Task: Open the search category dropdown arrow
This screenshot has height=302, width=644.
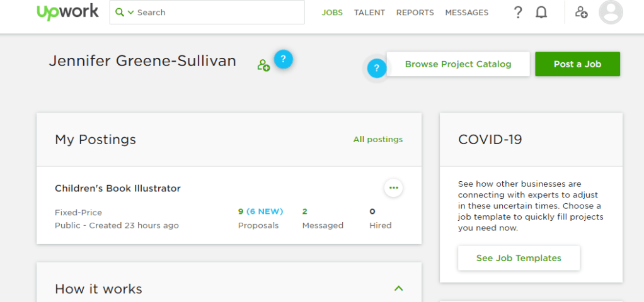Action: [x=130, y=13]
